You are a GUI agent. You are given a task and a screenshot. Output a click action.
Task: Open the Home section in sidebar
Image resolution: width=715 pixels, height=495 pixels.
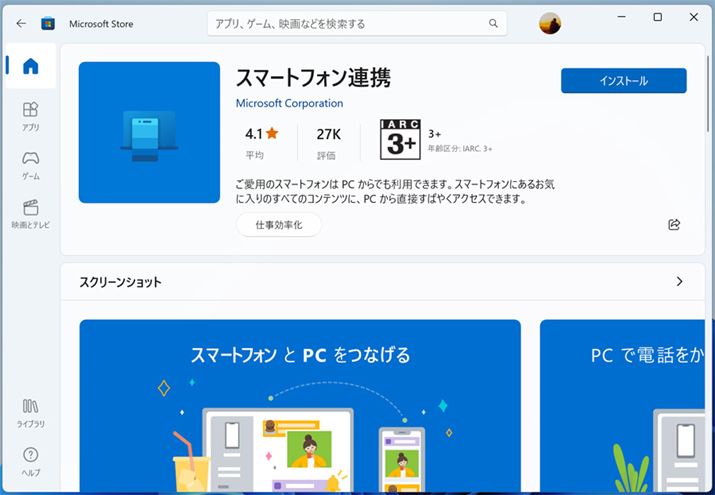[x=31, y=66]
